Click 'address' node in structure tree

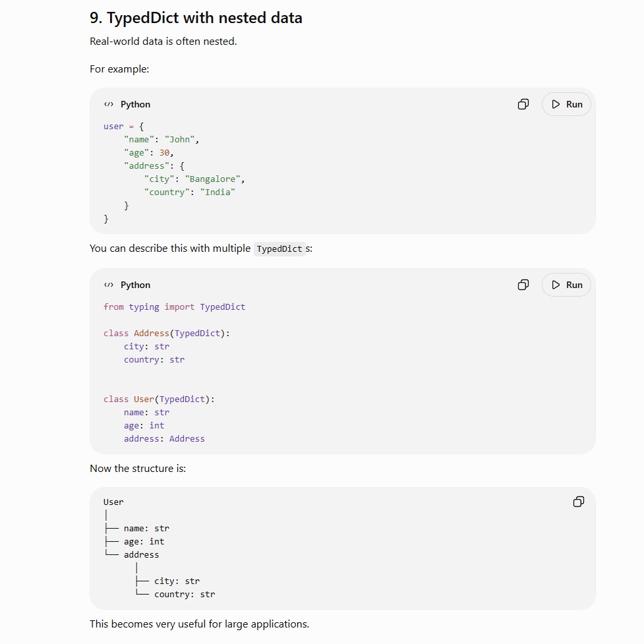point(141,555)
